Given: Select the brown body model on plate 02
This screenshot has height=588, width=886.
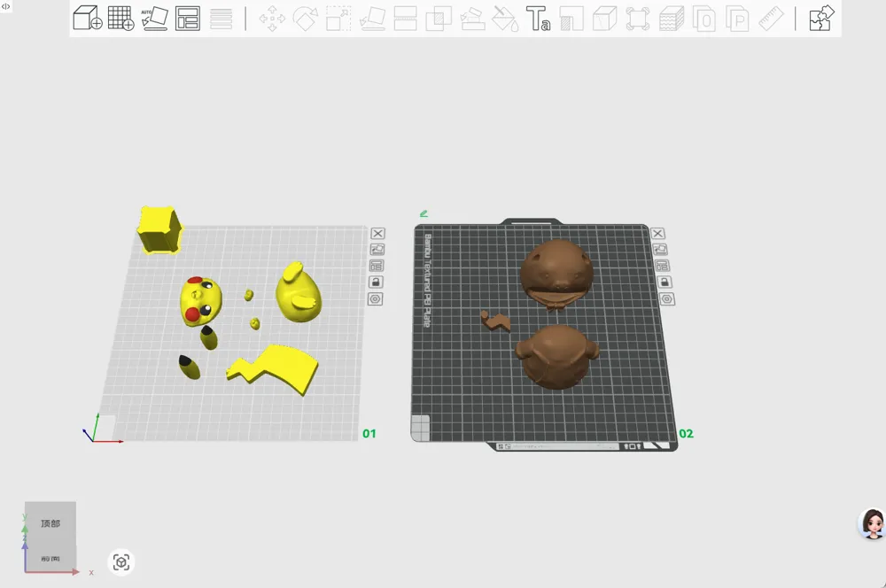Looking at the screenshot, I should coord(556,357).
